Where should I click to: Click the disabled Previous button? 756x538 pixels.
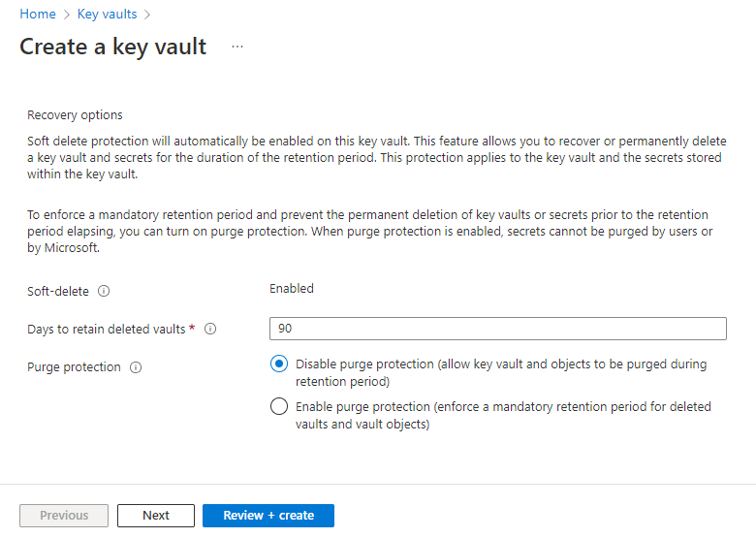coord(64,516)
